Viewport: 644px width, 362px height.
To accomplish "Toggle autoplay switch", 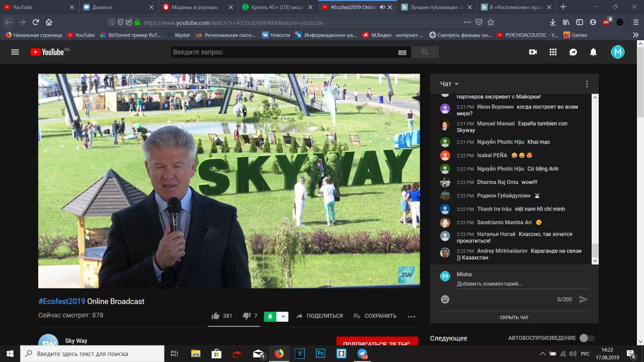I will point(587,338).
